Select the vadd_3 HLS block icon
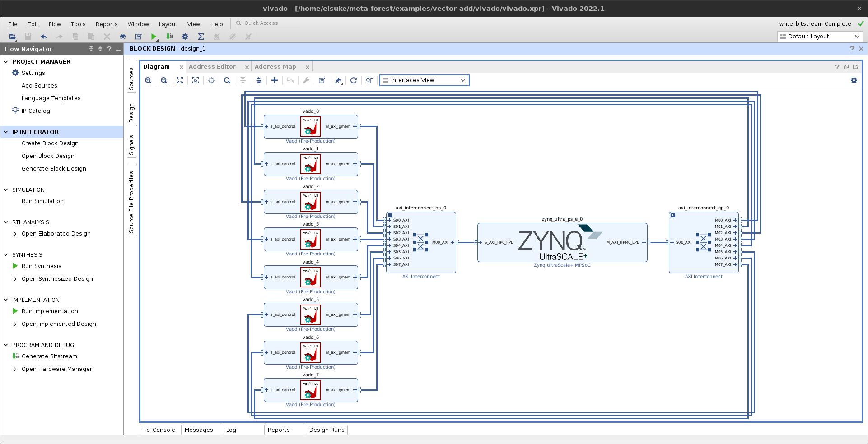Viewport: 868px width, 444px height. pos(311,240)
